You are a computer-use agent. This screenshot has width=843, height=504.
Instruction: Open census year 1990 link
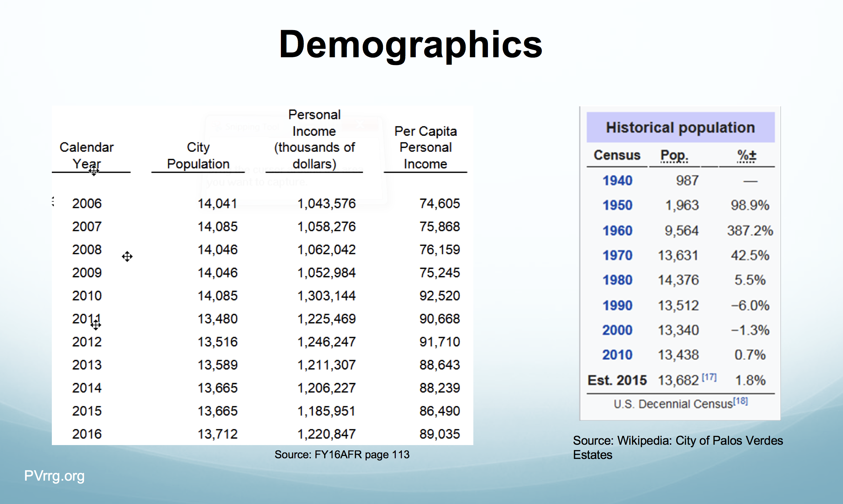[617, 305]
